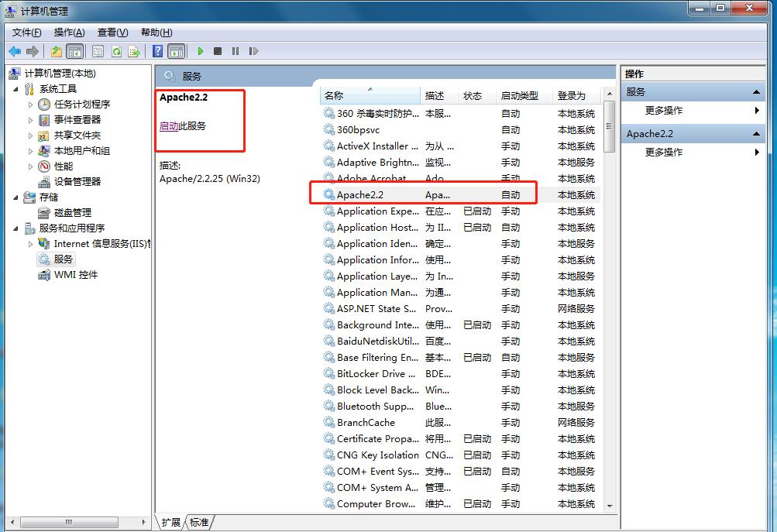Toggle the console tree with the toolbar icon
Screen dimensions: 777x532
tap(75, 51)
